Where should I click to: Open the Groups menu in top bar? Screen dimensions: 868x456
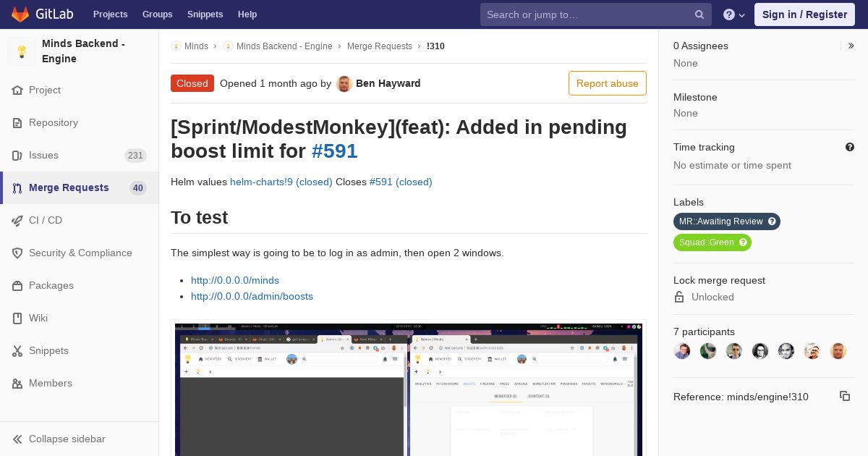point(158,14)
